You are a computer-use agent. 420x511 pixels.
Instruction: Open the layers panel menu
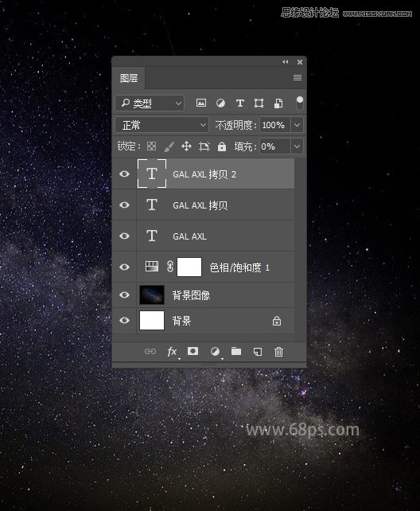297,77
